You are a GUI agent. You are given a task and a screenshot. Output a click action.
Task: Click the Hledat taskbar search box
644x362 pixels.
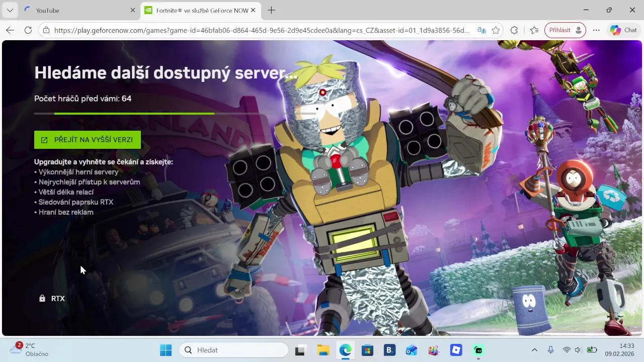click(233, 350)
